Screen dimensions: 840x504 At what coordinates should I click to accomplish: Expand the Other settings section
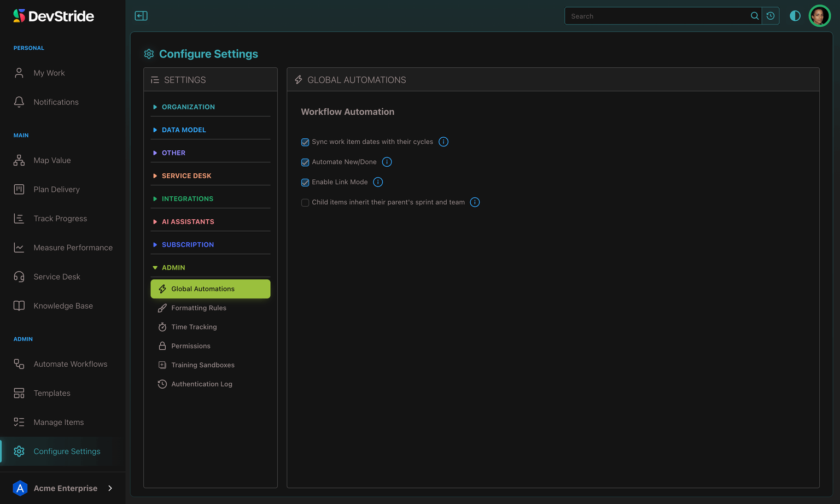(x=211, y=153)
